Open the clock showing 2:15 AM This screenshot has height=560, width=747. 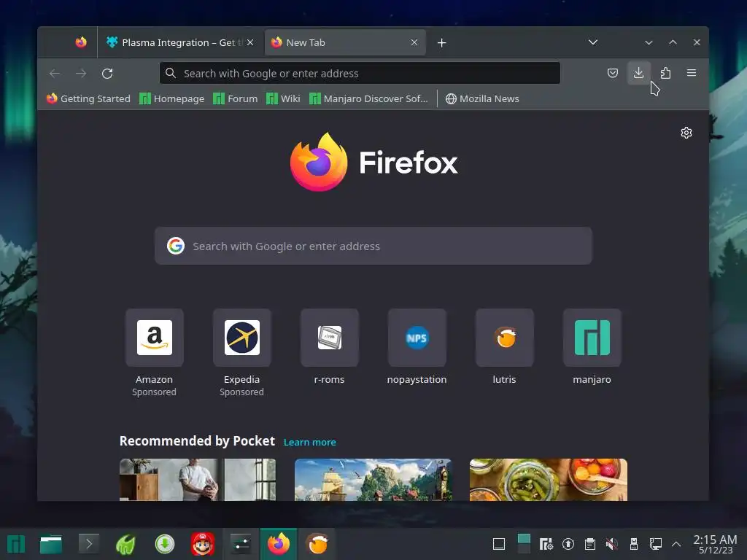[x=715, y=544]
